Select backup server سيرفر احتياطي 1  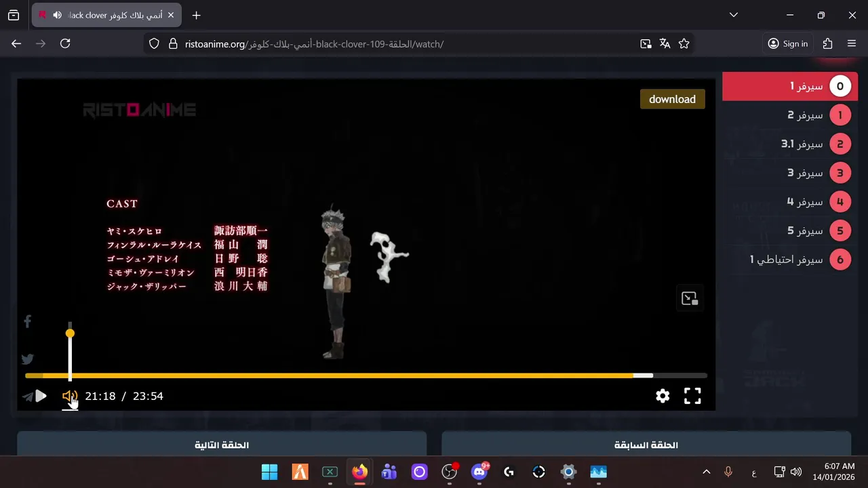pos(790,260)
